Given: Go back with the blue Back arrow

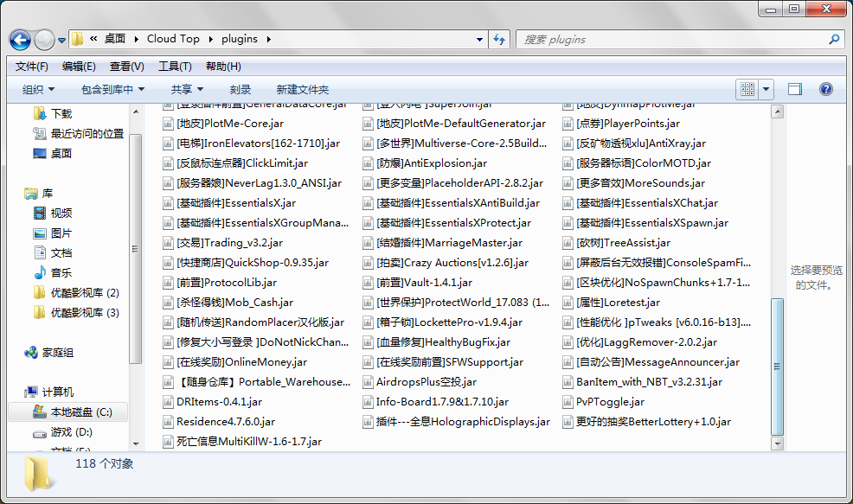Looking at the screenshot, I should tap(20, 40).
